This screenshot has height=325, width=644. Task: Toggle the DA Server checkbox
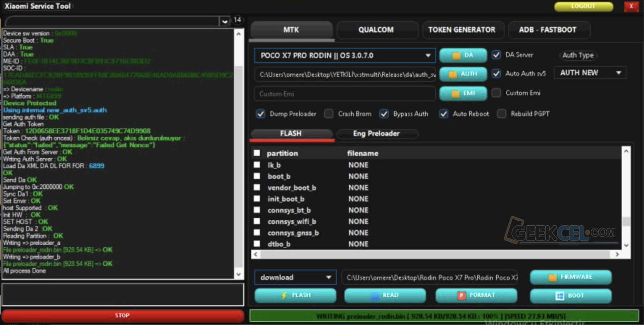click(496, 55)
